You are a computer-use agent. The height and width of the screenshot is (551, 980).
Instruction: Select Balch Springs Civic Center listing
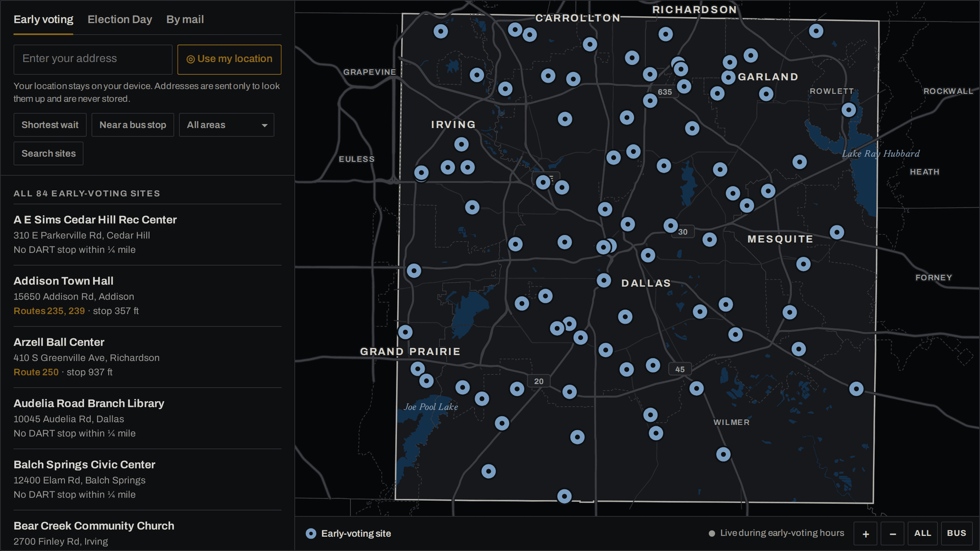tap(147, 480)
